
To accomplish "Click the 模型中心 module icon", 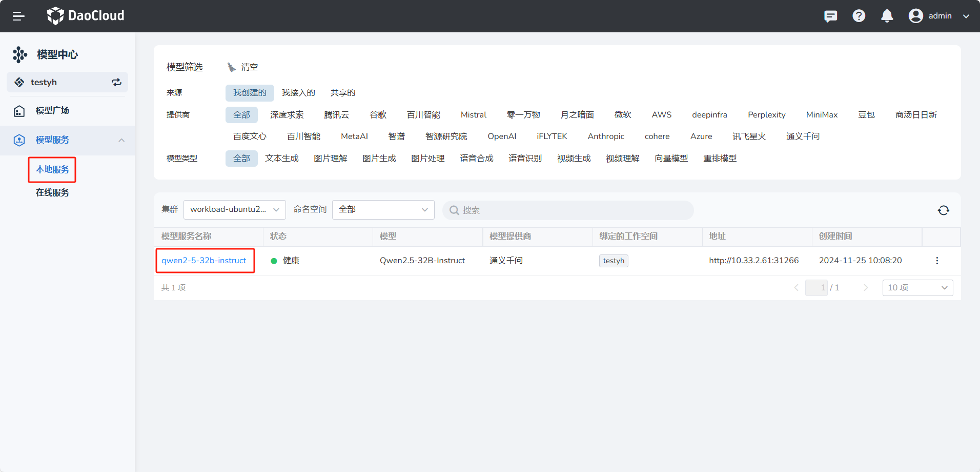I will pos(20,54).
